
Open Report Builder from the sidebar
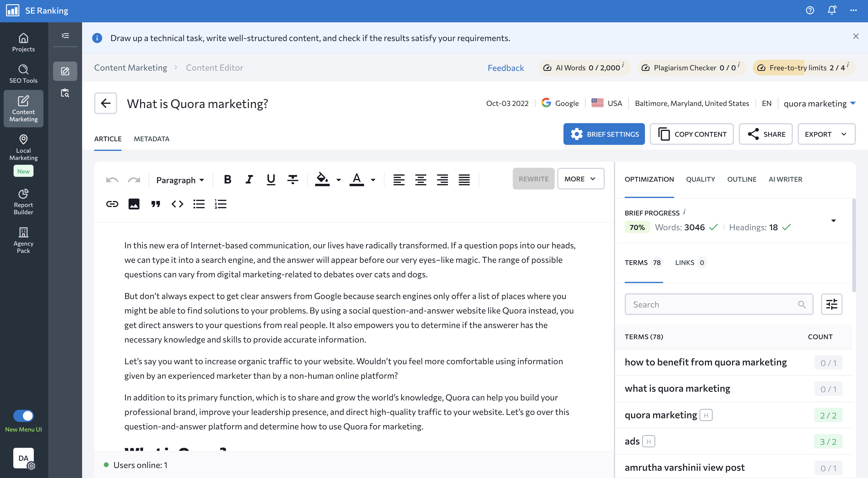[x=23, y=201]
